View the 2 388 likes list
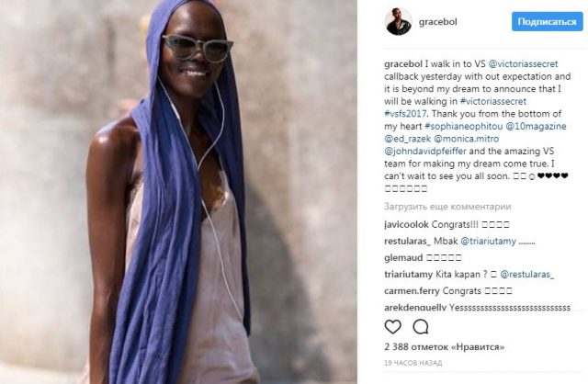This screenshot has width=588, height=384. click(445, 347)
